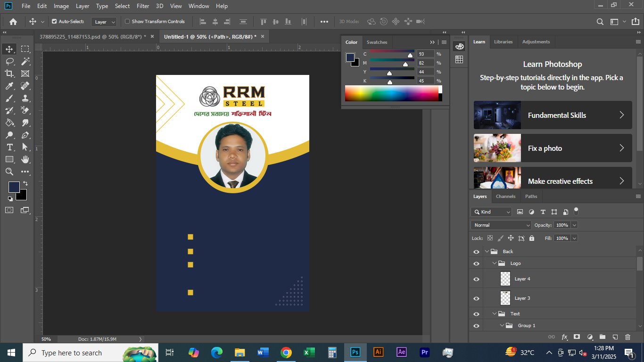
Task: Pick the Eyedropper tool
Action: pyautogui.click(x=9, y=86)
